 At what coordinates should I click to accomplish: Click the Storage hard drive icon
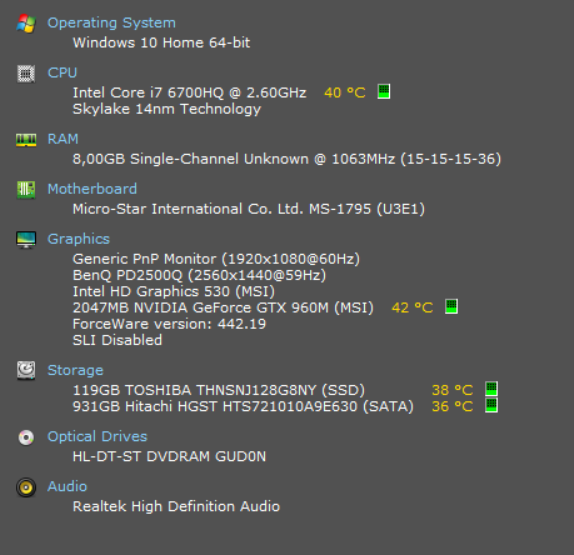(x=26, y=370)
